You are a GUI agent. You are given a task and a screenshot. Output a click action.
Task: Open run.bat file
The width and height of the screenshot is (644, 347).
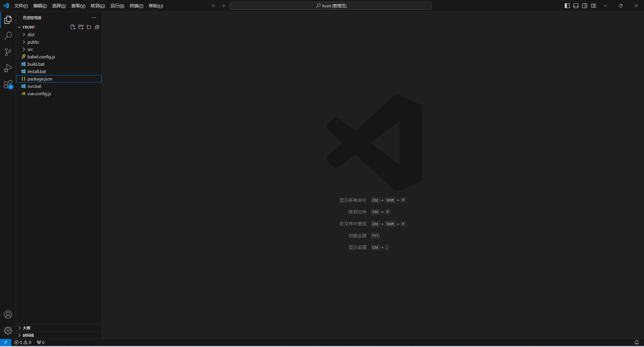(59, 86)
